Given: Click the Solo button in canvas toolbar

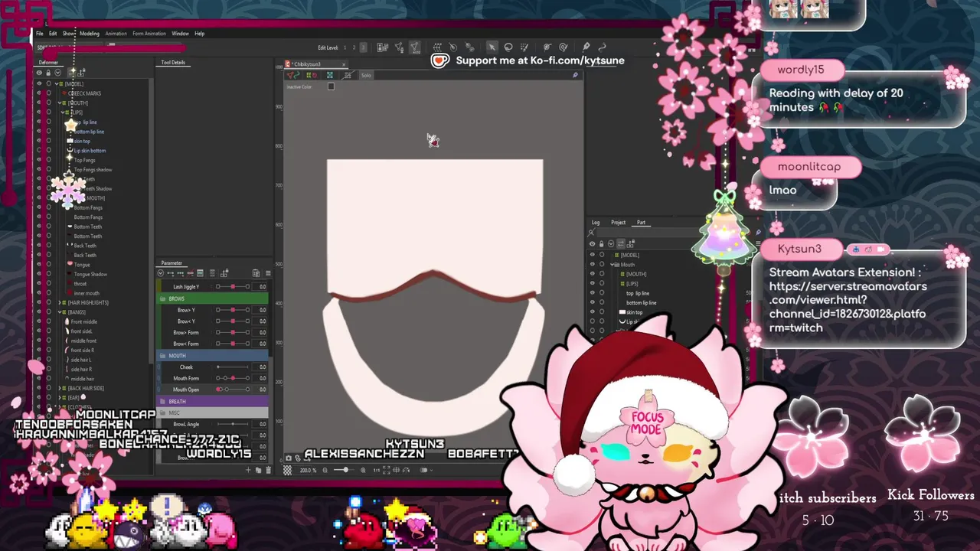Looking at the screenshot, I should (x=366, y=75).
